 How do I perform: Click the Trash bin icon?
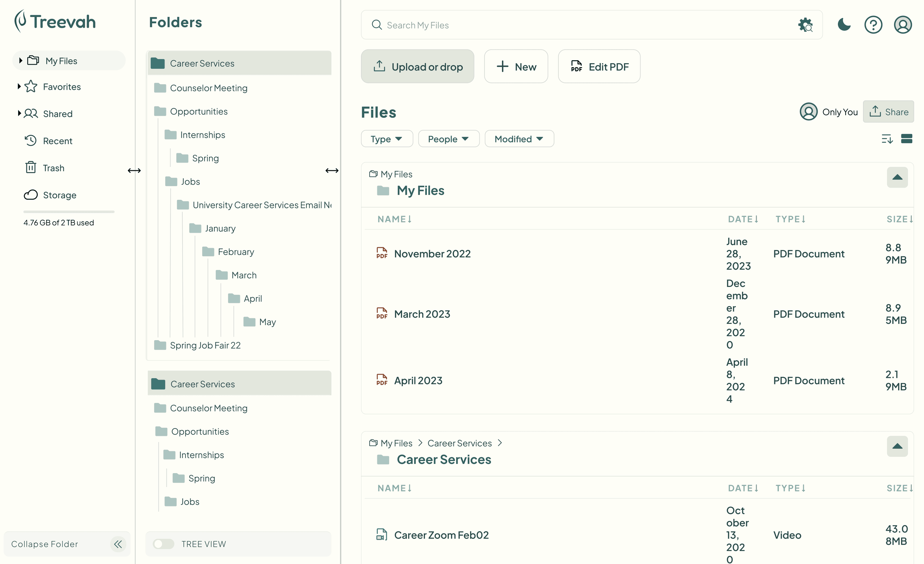point(31,167)
